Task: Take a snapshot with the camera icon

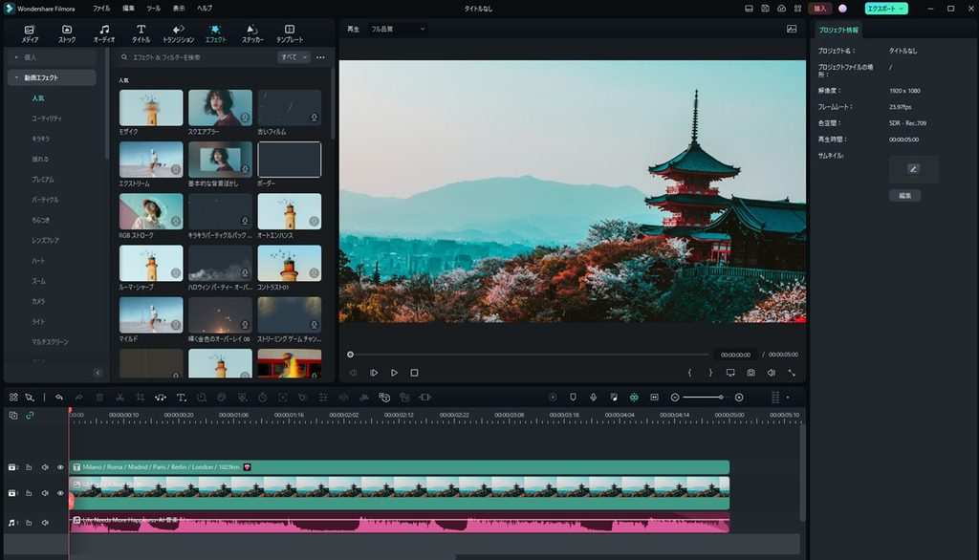Action: pyautogui.click(x=751, y=373)
